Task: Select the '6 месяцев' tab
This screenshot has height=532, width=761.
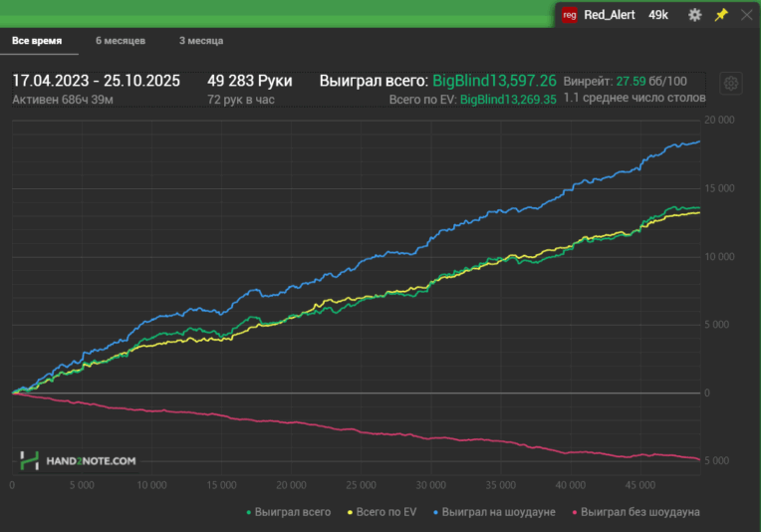Action: click(x=121, y=41)
